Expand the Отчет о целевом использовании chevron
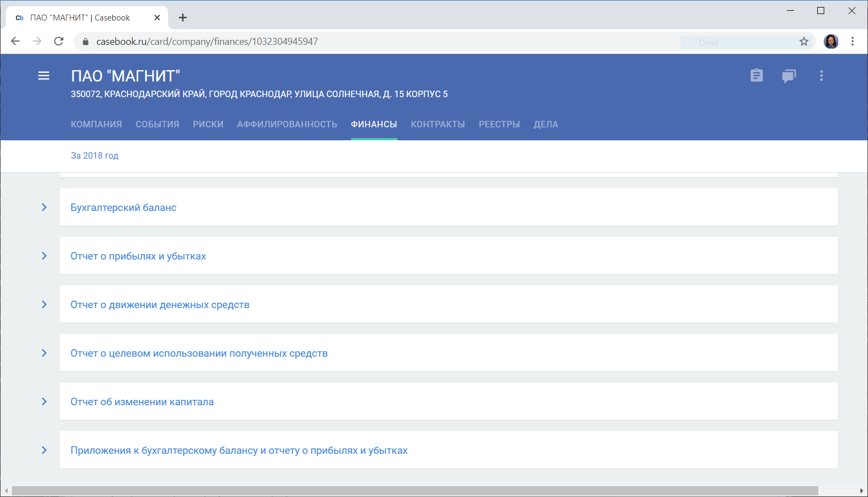Screen dimensions: 868x497 (x=44, y=353)
